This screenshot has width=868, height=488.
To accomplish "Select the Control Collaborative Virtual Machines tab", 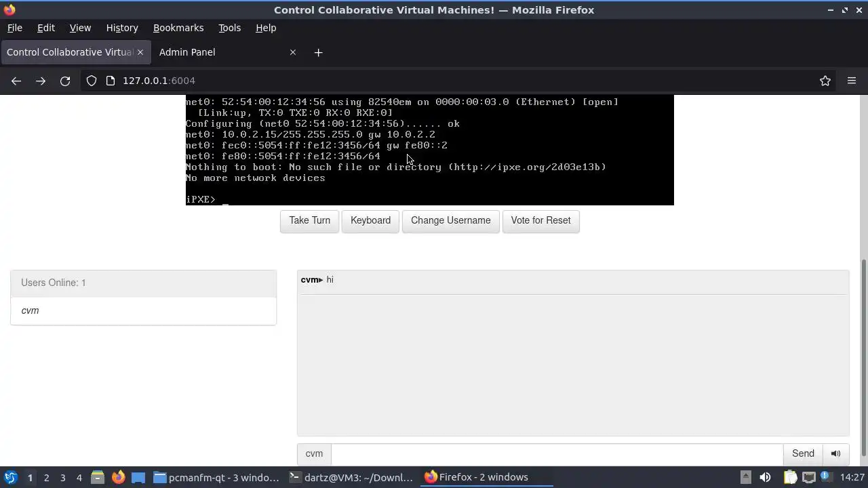I will click(x=75, y=52).
